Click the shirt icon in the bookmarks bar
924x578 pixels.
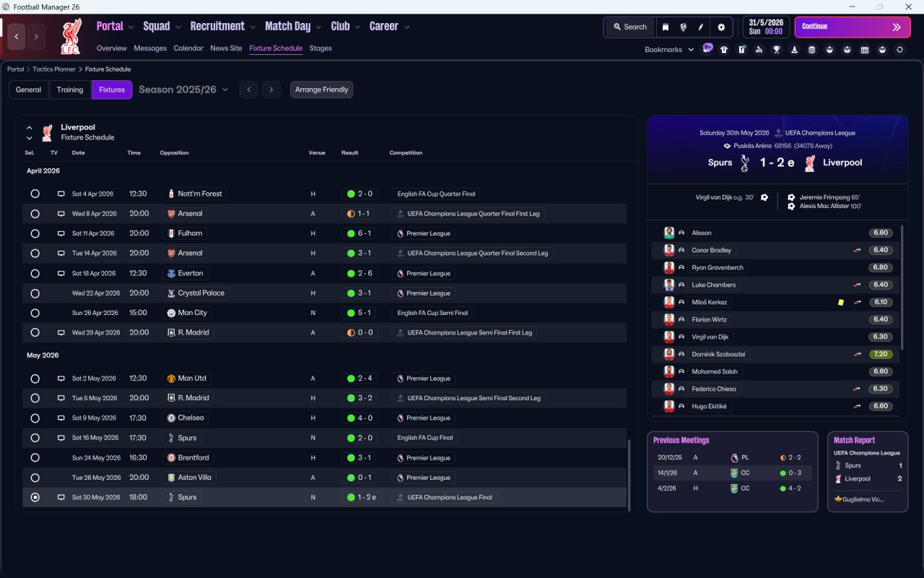(724, 50)
